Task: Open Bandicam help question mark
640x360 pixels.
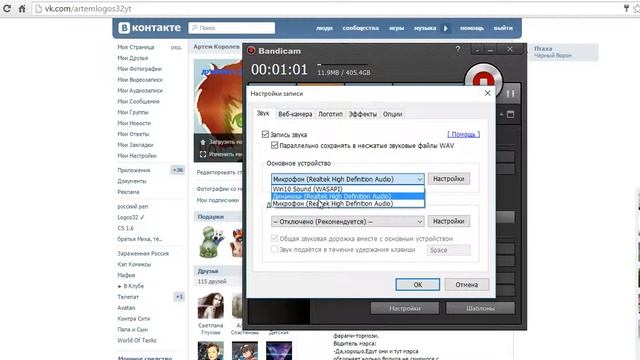Action: pyautogui.click(x=458, y=50)
